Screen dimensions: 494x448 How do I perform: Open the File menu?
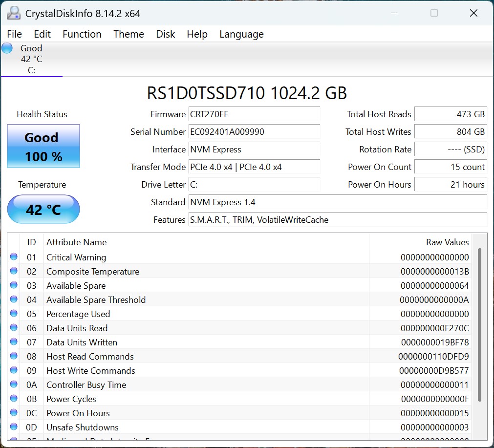tap(14, 34)
